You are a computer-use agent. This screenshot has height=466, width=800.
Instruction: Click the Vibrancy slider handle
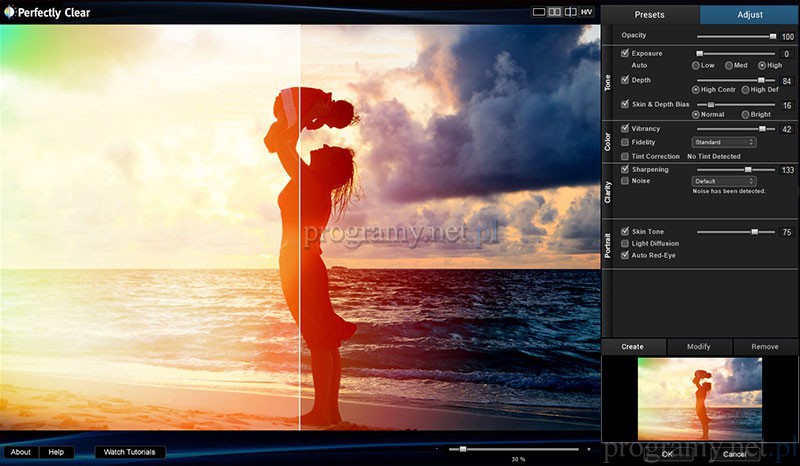pos(761,129)
